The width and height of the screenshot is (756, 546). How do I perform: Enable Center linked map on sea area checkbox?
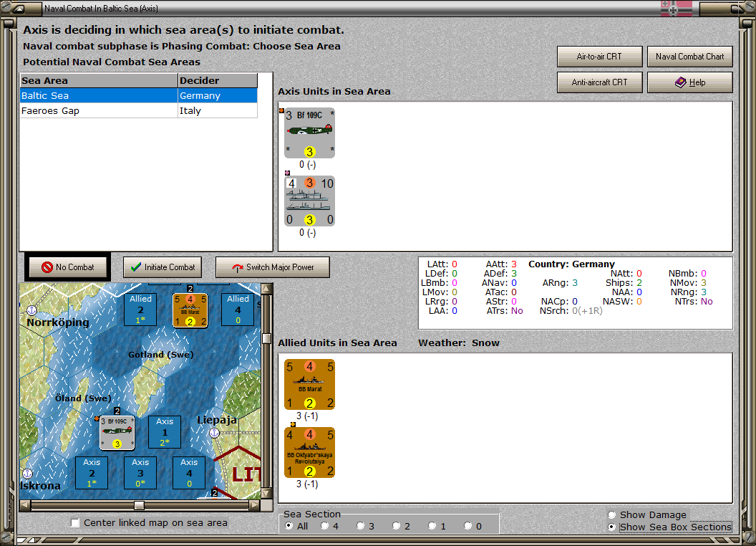tap(74, 523)
